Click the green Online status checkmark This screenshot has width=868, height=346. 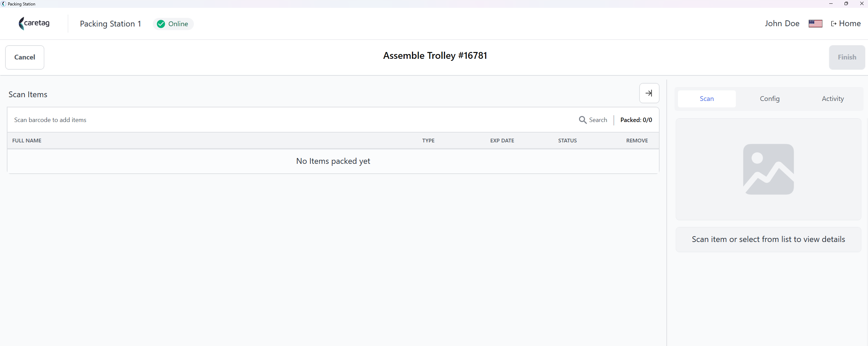click(x=161, y=24)
